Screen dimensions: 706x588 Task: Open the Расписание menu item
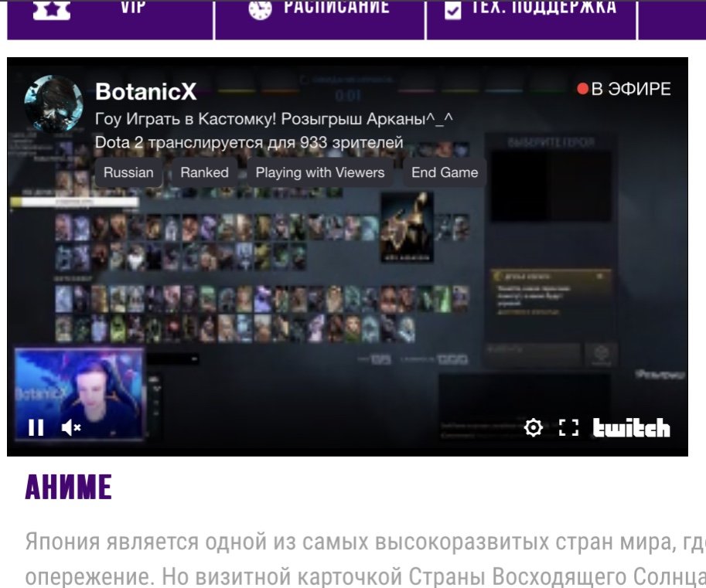336,8
